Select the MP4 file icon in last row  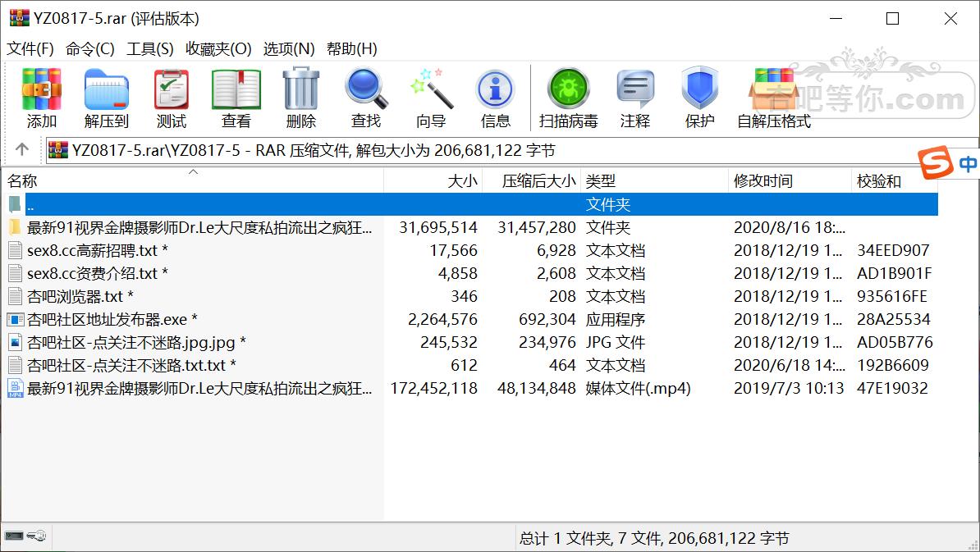(x=15, y=389)
